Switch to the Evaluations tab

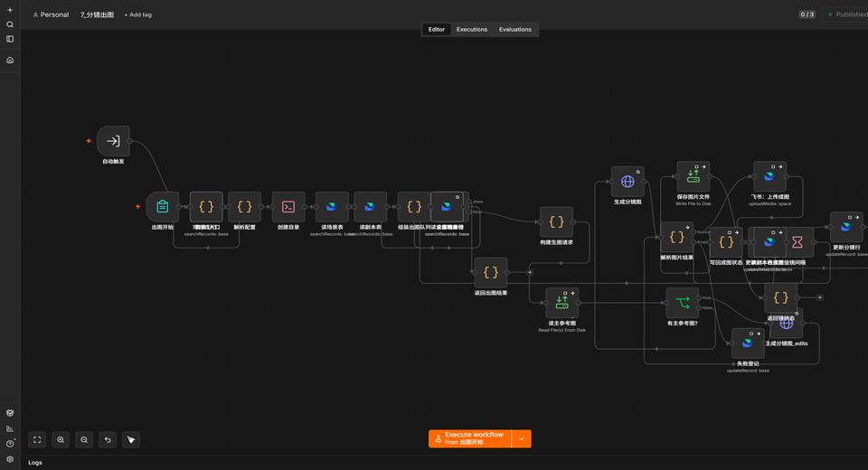[514, 29]
